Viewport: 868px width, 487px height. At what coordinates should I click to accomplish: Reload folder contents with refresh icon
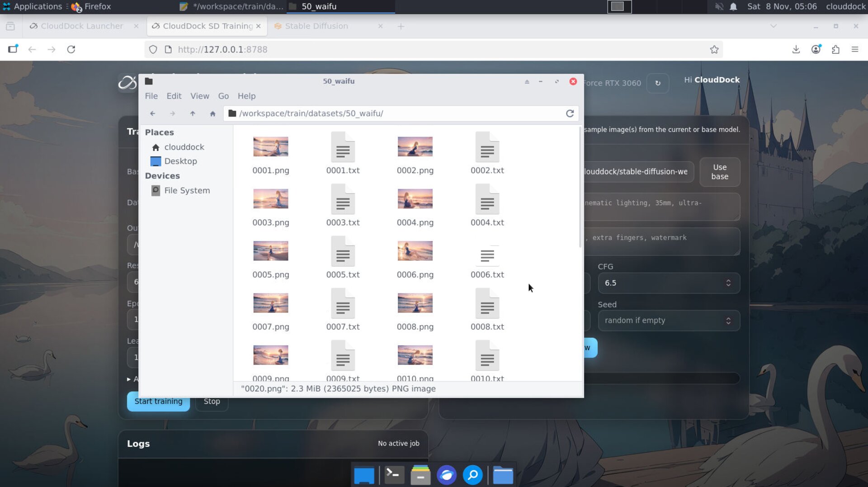(570, 113)
